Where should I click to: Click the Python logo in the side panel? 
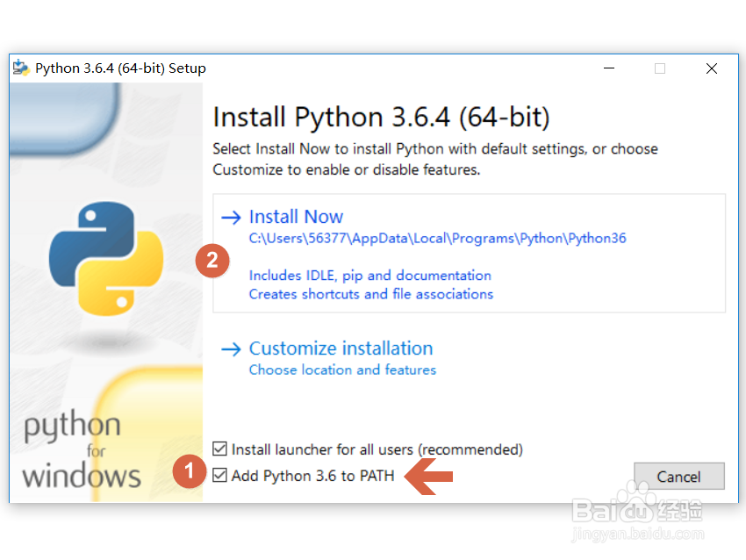pyautogui.click(x=106, y=258)
